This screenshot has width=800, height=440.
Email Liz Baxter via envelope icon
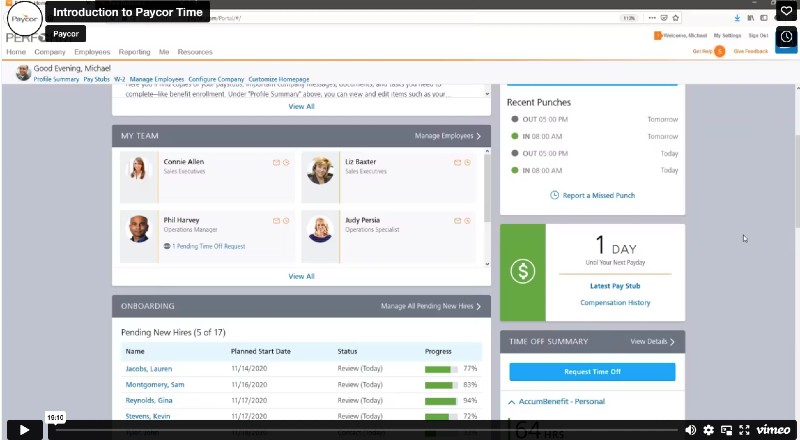tap(457, 162)
